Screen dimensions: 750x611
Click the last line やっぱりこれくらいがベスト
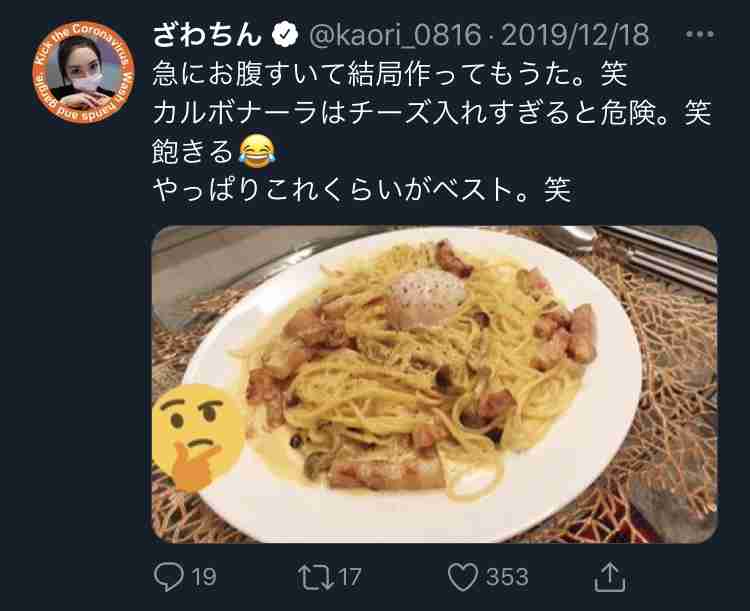pos(362,190)
